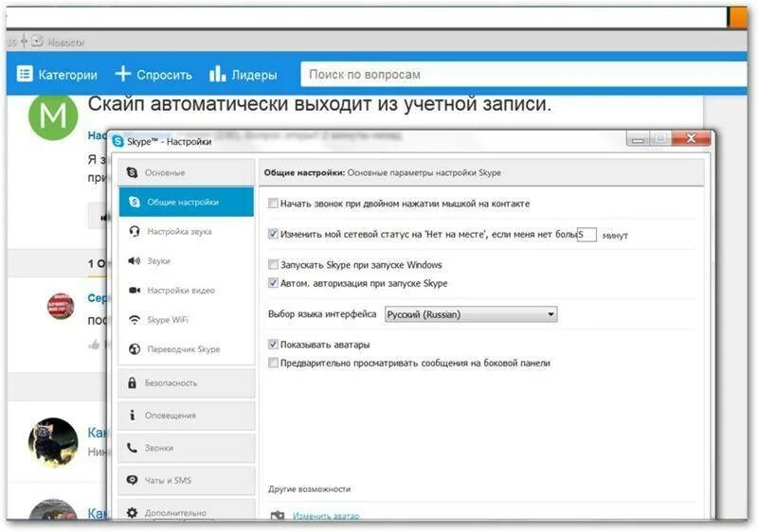Expand the Звонки category

(x=186, y=448)
